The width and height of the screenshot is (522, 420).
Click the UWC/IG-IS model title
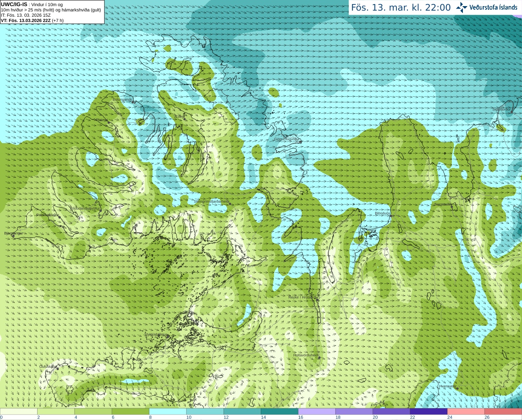coord(14,4)
